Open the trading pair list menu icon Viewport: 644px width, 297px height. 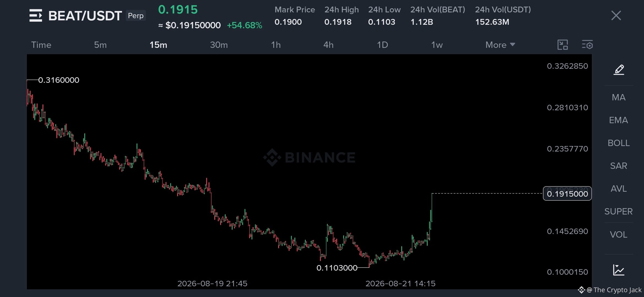[36, 15]
